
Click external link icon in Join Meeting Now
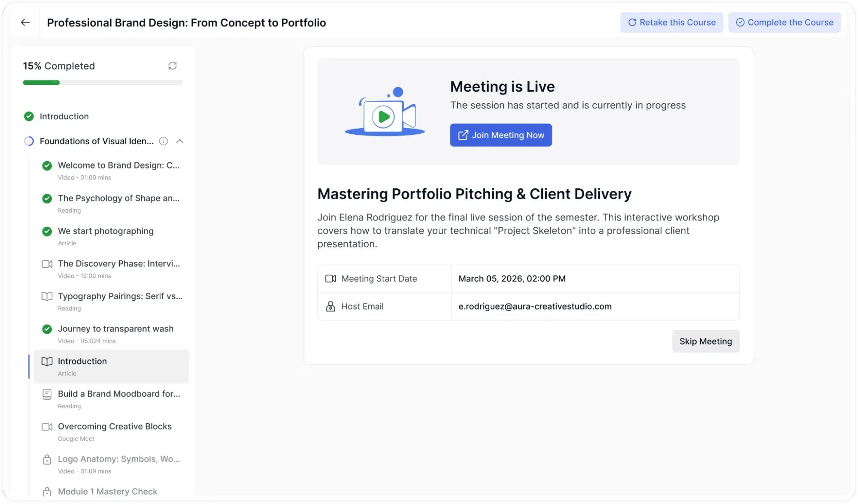pos(463,135)
